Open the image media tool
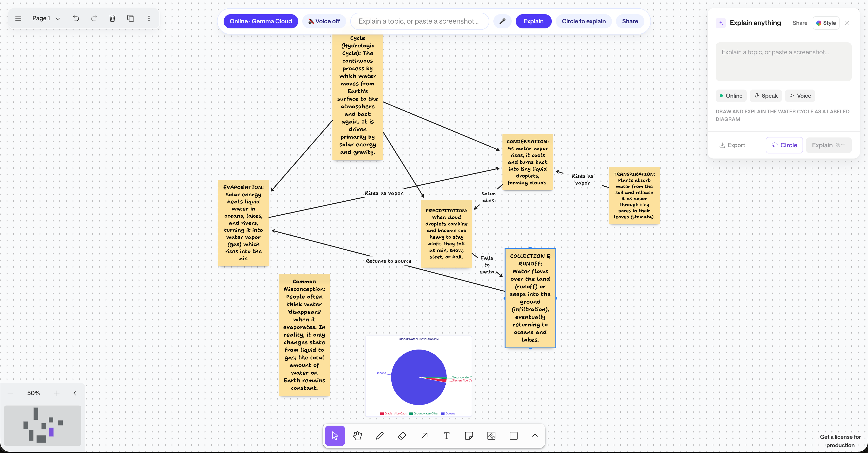 click(491, 435)
